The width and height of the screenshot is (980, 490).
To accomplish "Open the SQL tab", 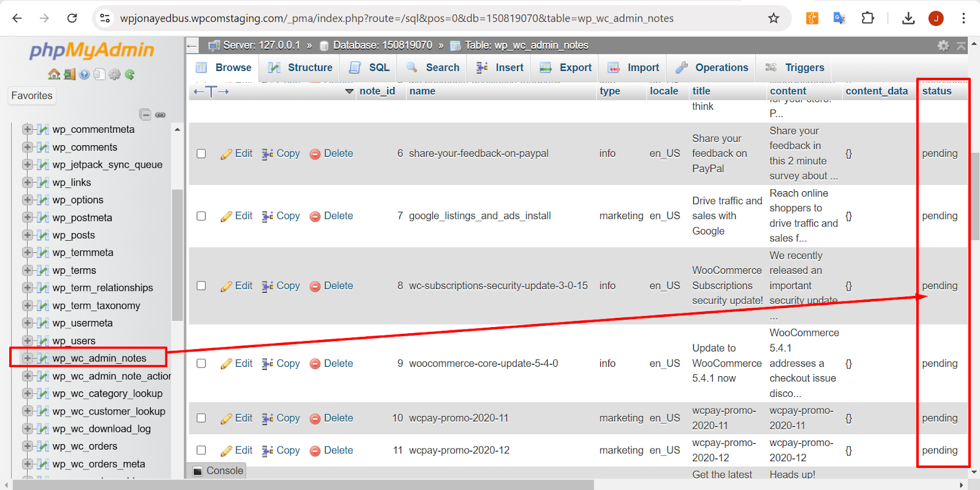I will (369, 67).
